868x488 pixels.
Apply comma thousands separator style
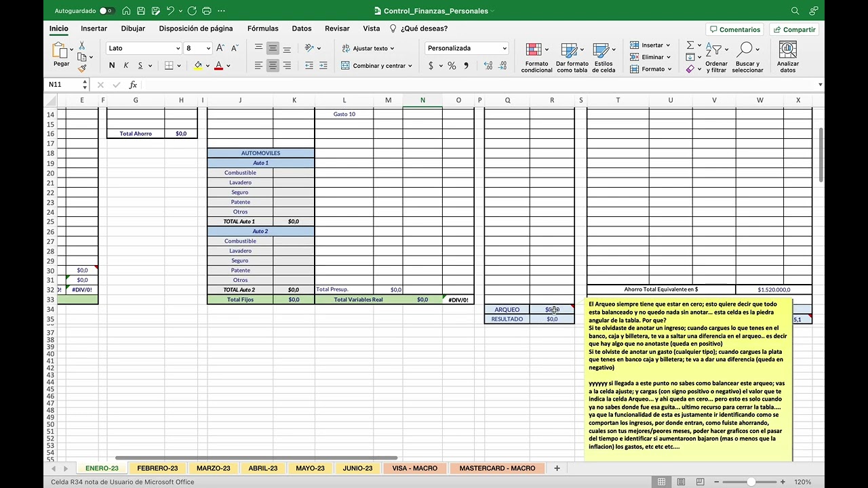pyautogui.click(x=466, y=66)
